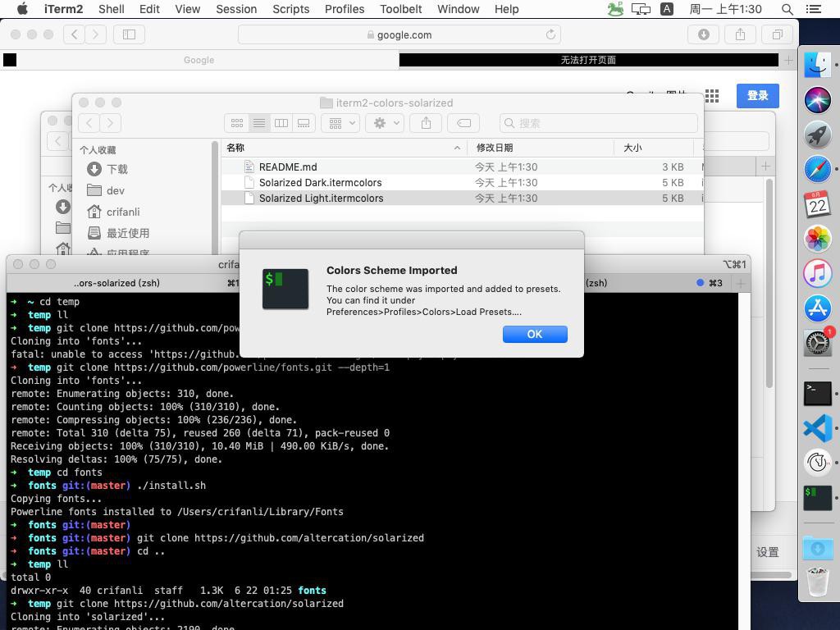The height and width of the screenshot is (630, 840).
Task: Switch Finder to list view
Action: [259, 123]
